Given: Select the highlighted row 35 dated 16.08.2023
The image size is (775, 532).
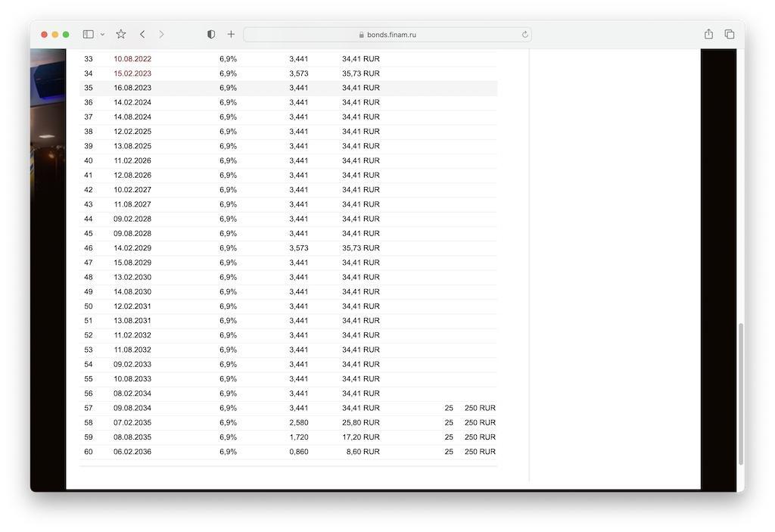Looking at the screenshot, I should [132, 88].
